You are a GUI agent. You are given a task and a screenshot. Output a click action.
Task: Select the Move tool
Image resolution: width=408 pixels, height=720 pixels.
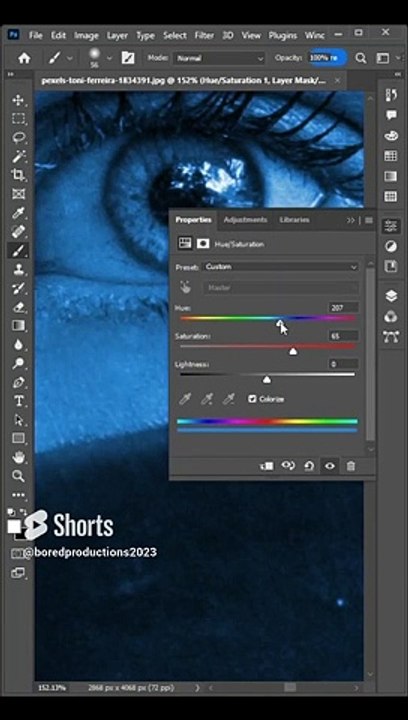18,100
